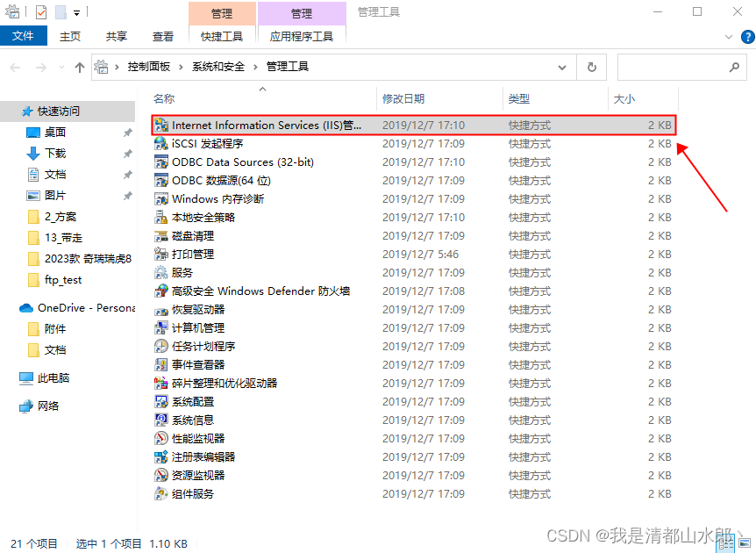This screenshot has height=553, width=756.
Task: Select the 系统信息 icon
Action: 161,420
